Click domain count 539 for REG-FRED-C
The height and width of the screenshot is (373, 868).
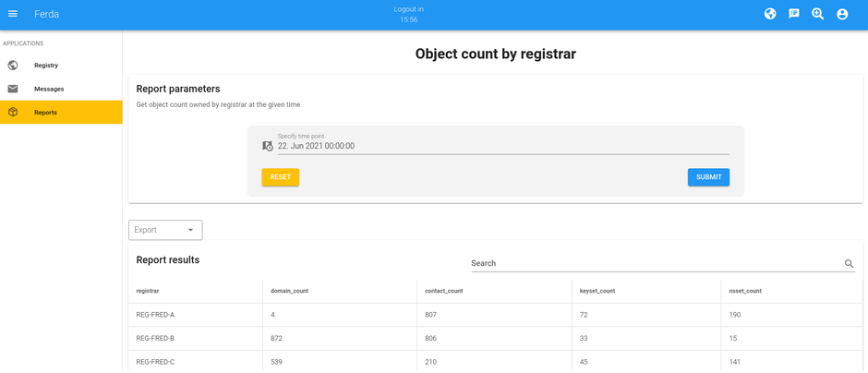[x=276, y=362]
